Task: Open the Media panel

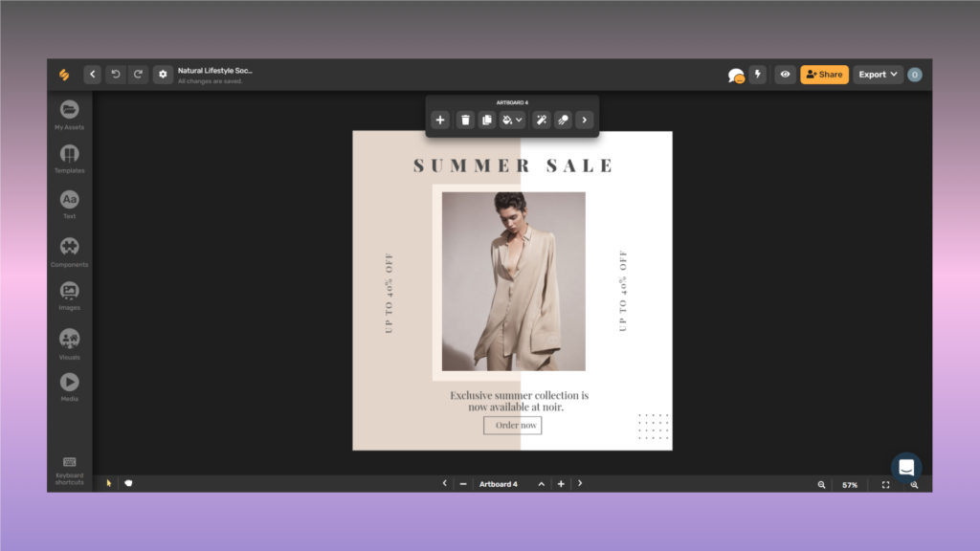Action: coord(69,385)
